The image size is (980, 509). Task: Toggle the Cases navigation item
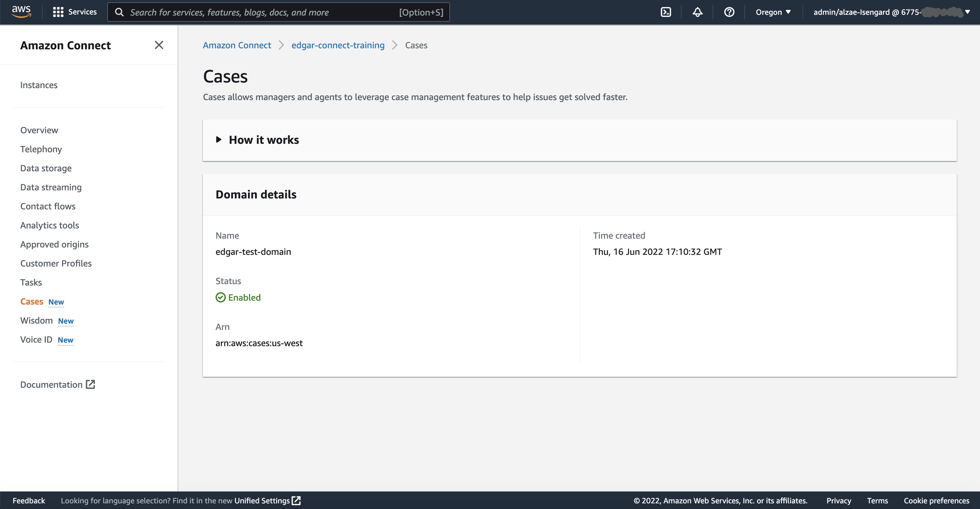[31, 301]
